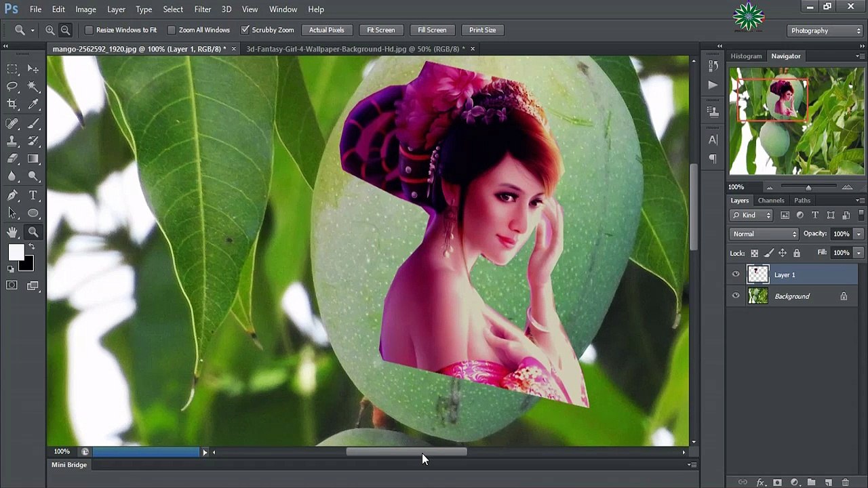
Task: Select the Dodge tool
Action: [x=33, y=176]
